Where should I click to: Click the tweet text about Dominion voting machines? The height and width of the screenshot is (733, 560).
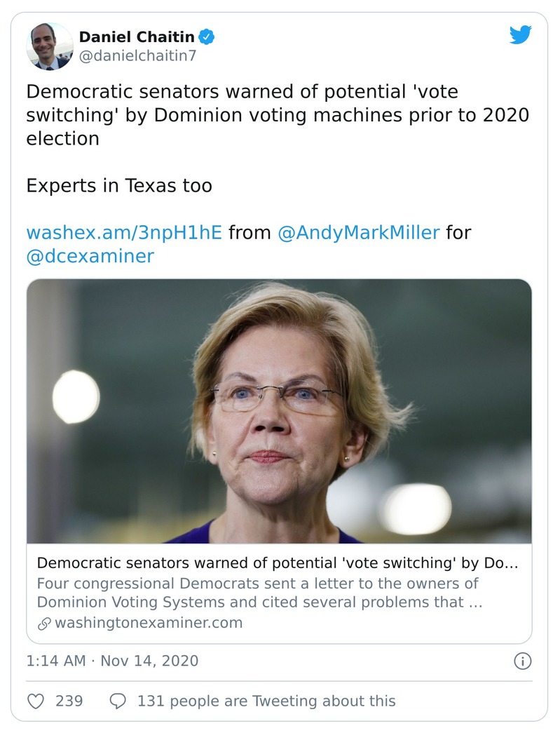pyautogui.click(x=277, y=115)
